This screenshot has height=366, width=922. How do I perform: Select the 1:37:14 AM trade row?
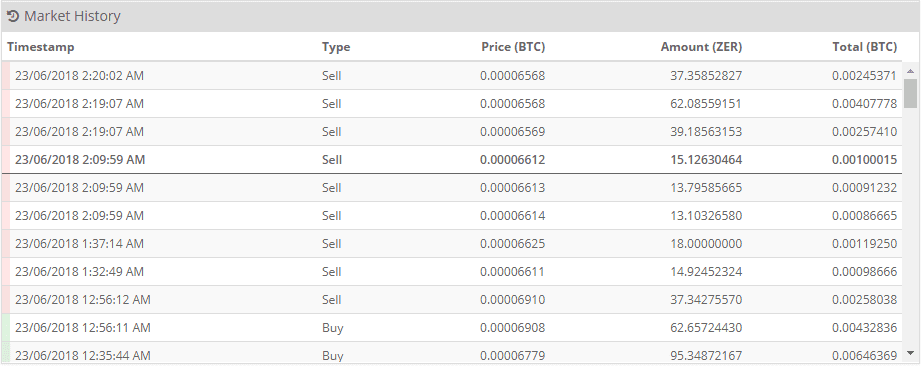pos(452,244)
